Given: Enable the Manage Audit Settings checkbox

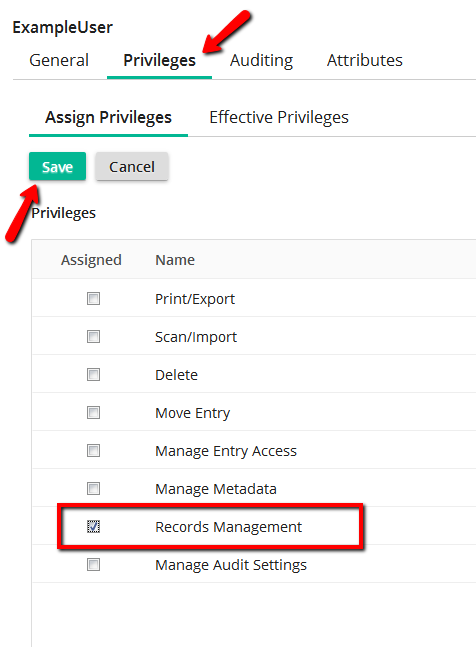Looking at the screenshot, I should point(94,564).
